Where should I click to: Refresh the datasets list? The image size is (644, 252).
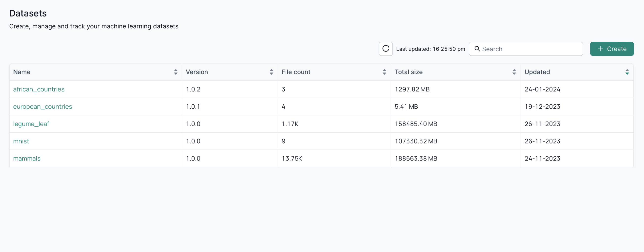tap(385, 49)
